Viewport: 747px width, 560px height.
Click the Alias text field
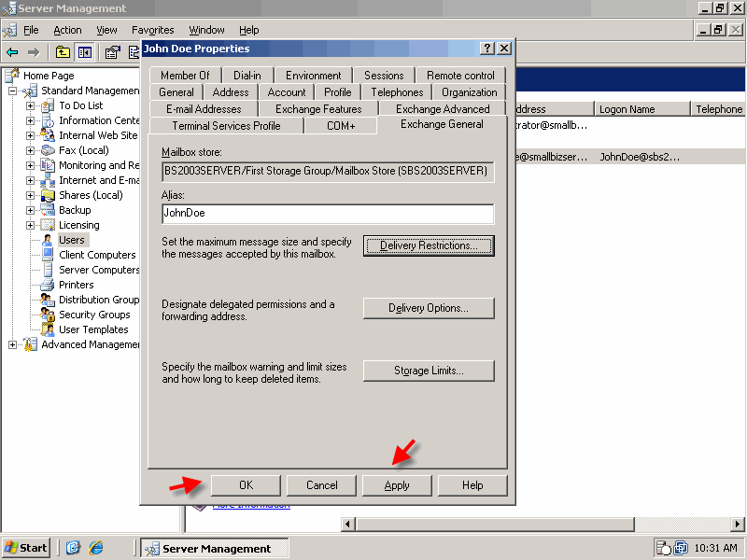[x=328, y=214]
